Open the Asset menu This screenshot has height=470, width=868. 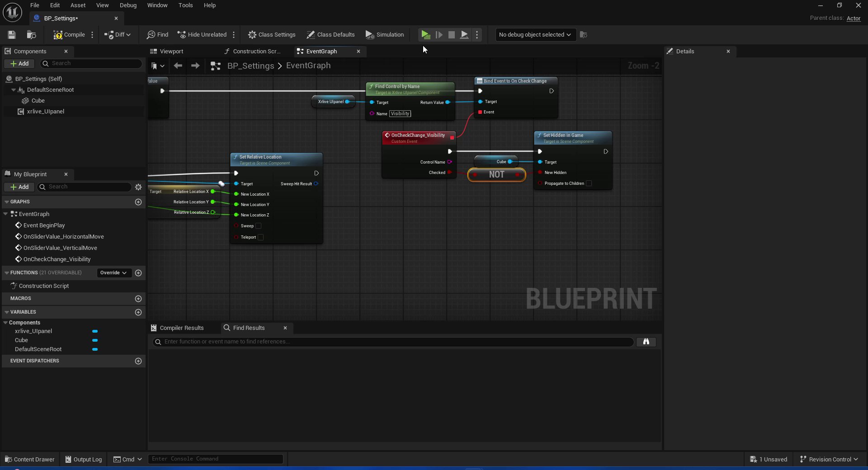(x=78, y=5)
